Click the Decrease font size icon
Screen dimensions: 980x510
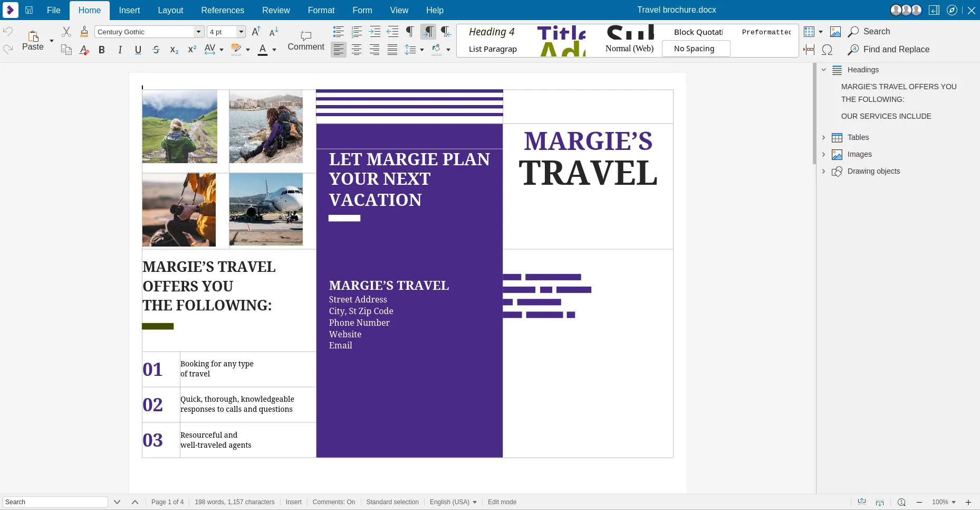click(x=274, y=32)
